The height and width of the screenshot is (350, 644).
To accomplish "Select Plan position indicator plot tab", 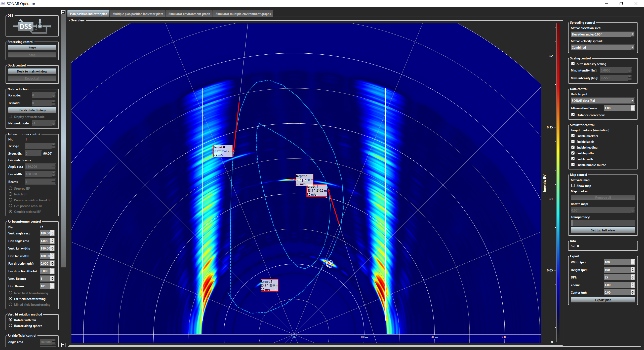I will click(88, 14).
